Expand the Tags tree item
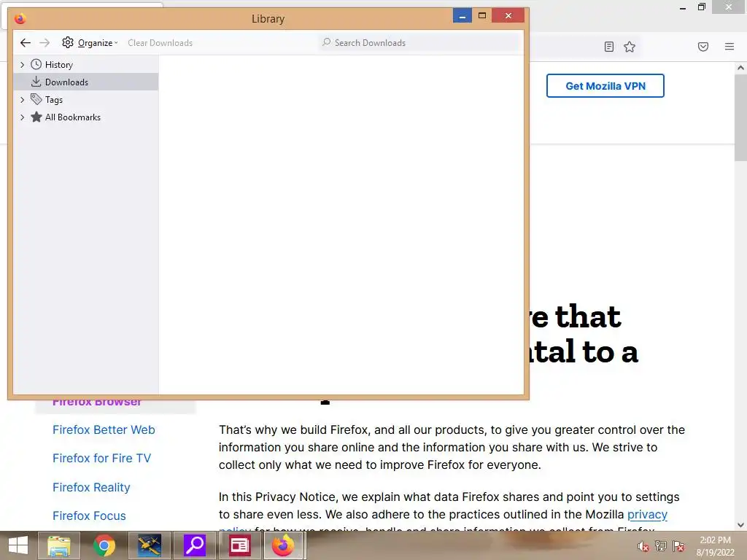 (22, 99)
